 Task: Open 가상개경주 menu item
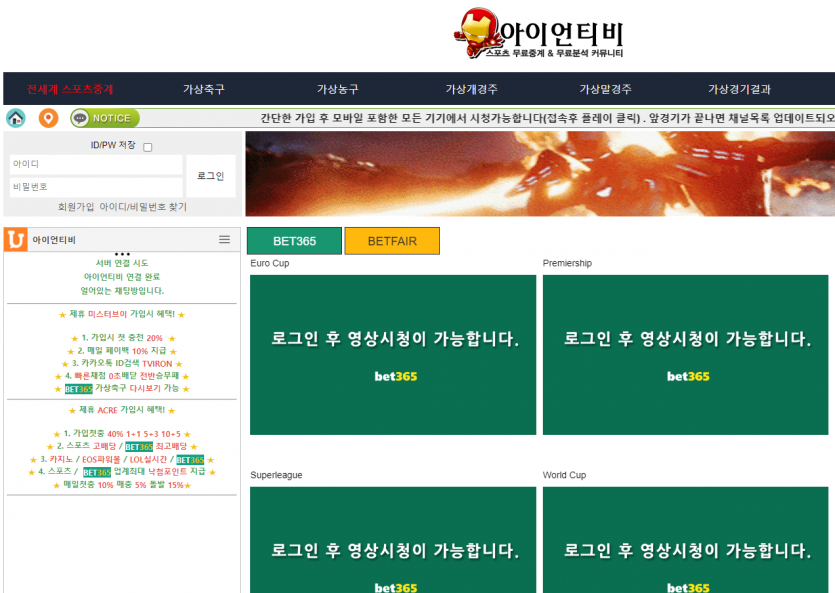[x=471, y=89]
